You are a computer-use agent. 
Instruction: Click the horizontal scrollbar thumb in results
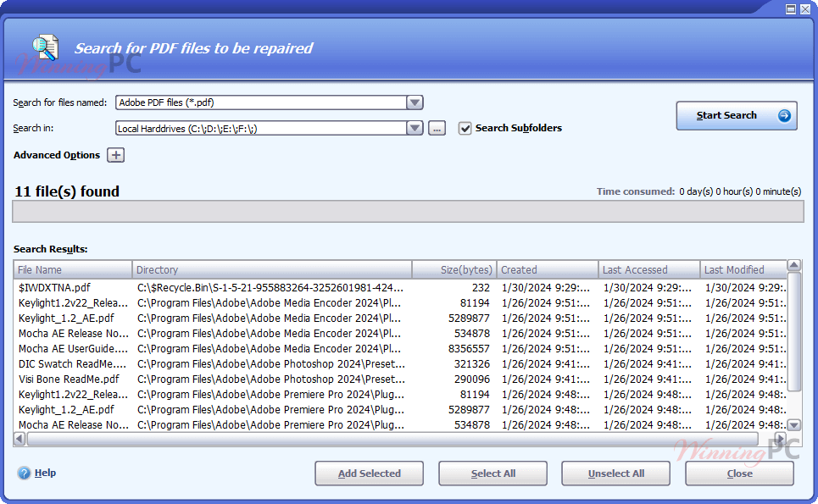tap(392, 439)
